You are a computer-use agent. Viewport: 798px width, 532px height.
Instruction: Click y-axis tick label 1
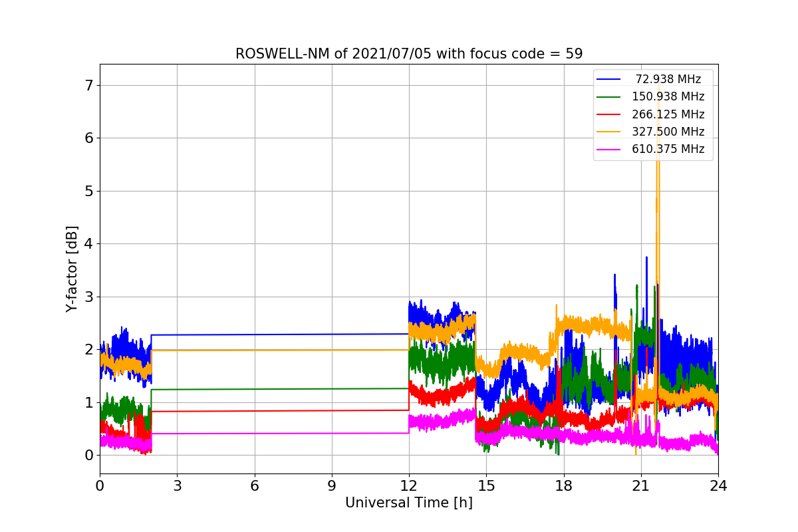[x=89, y=402]
